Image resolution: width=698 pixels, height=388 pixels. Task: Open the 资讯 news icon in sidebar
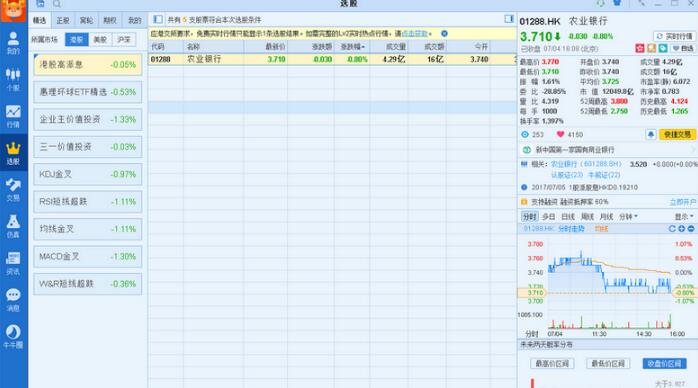coord(13,263)
